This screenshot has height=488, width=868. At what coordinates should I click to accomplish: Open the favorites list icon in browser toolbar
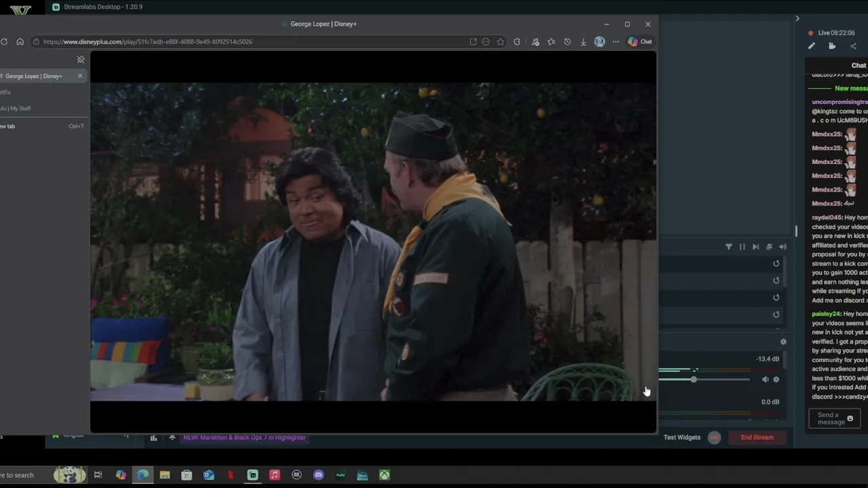click(551, 41)
